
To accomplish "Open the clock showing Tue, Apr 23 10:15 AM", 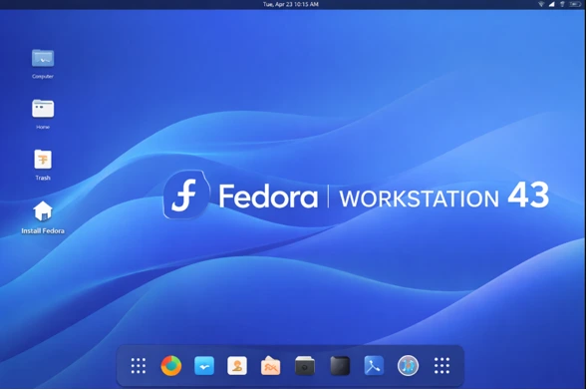I will click(291, 4).
